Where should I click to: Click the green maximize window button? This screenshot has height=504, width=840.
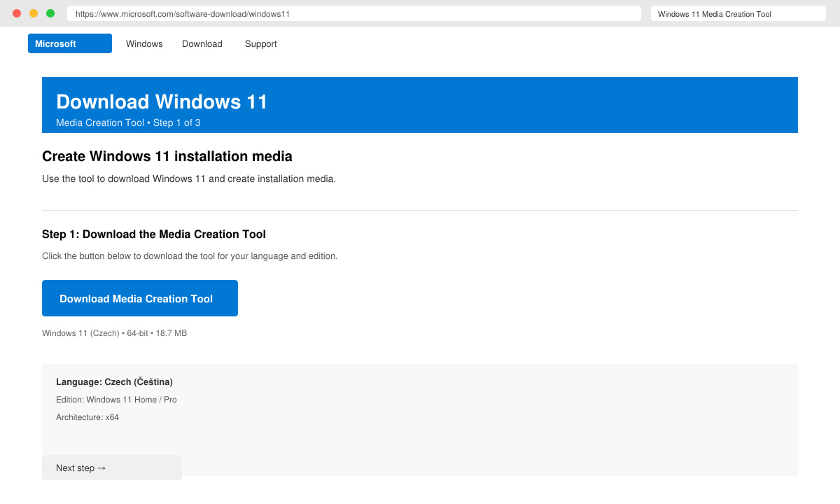[x=50, y=13]
